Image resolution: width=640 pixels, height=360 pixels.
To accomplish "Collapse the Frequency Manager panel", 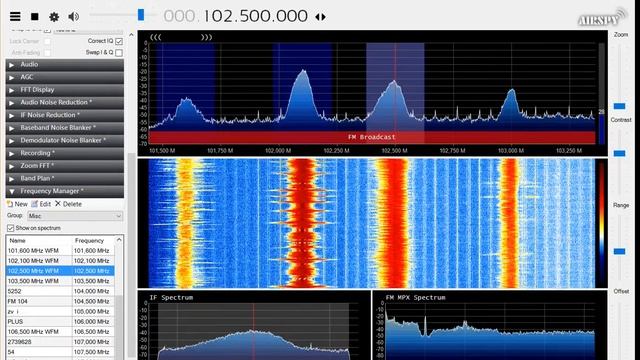I will pyautogui.click(x=64, y=191).
